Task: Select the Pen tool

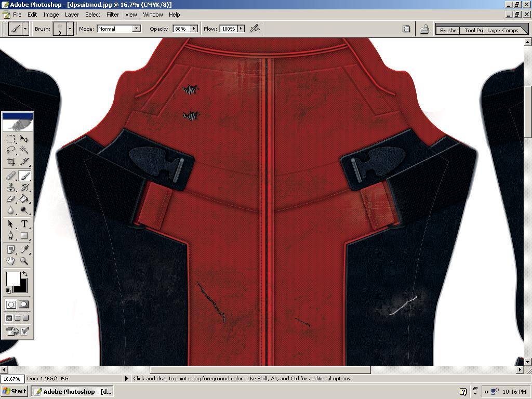Action: [11, 235]
